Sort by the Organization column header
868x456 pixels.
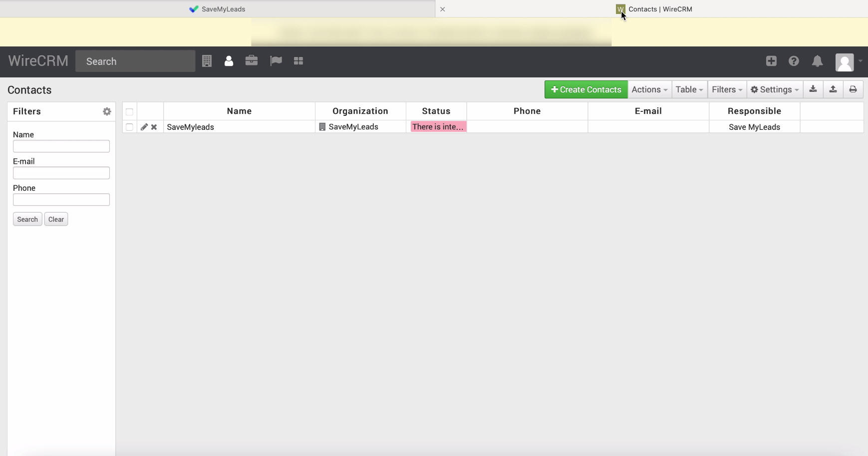(360, 111)
